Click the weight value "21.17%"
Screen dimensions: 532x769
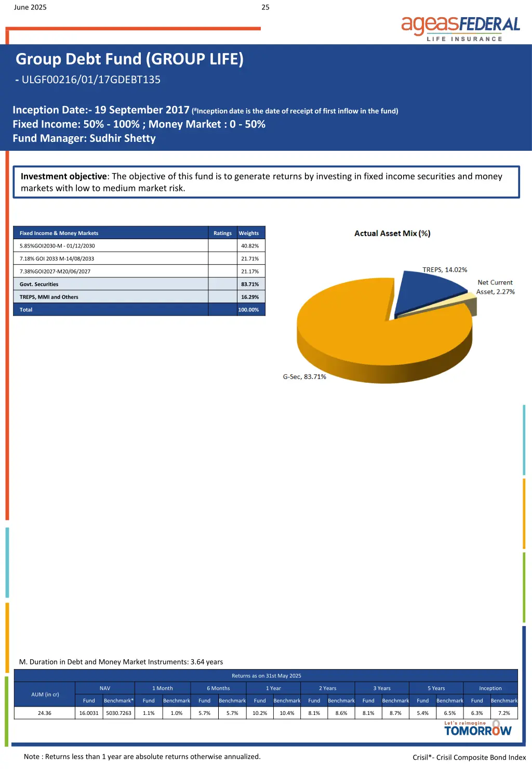tap(250, 271)
